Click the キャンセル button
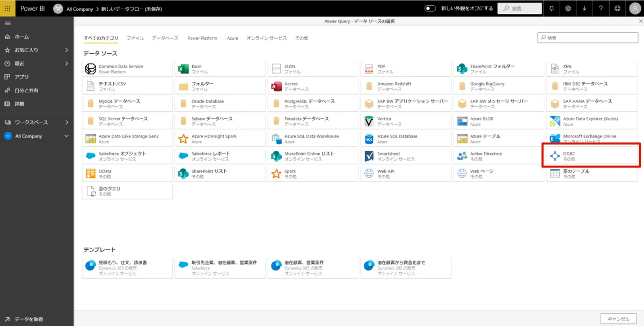This screenshot has width=644, height=326. point(618,318)
